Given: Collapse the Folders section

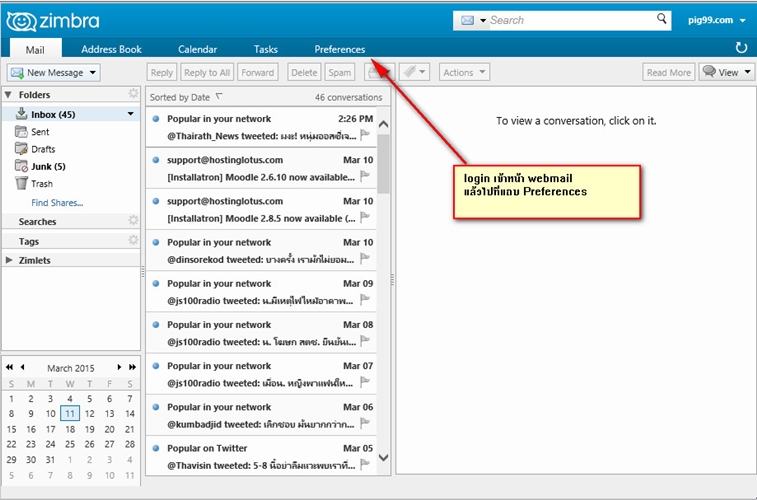Looking at the screenshot, I should point(8,95).
